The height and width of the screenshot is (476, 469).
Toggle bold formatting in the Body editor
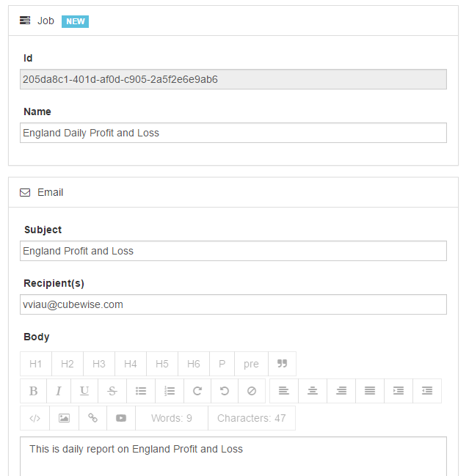tap(33, 391)
